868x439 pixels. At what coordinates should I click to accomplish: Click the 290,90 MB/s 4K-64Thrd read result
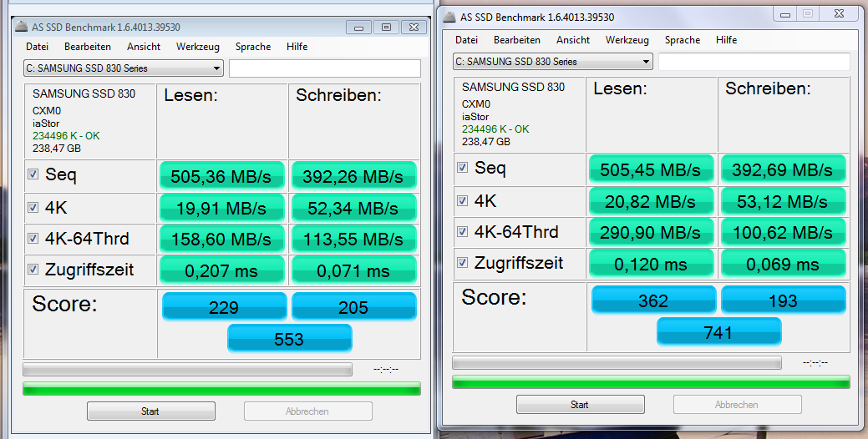point(651,233)
